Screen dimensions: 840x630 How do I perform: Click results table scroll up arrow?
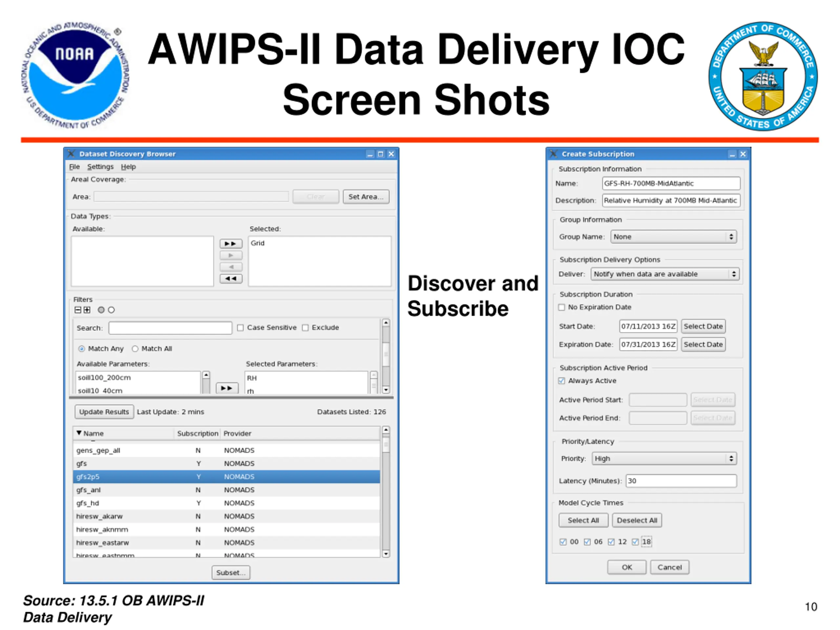click(386, 430)
